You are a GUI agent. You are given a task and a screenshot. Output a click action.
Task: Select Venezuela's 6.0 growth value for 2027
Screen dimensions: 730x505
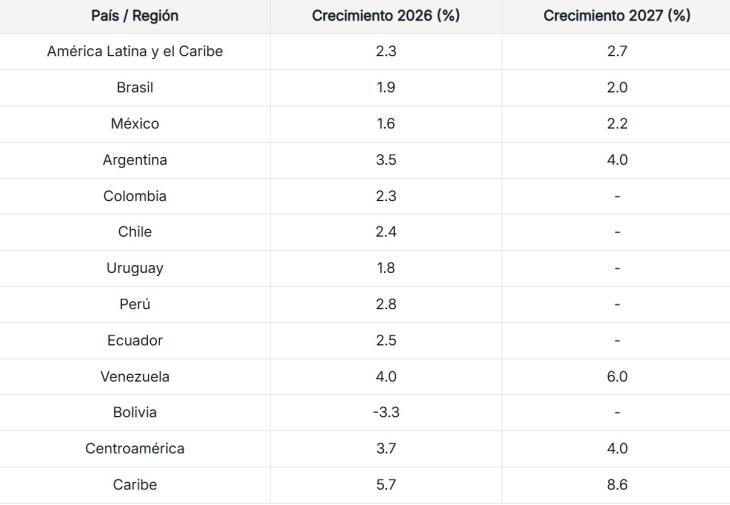[x=617, y=377]
